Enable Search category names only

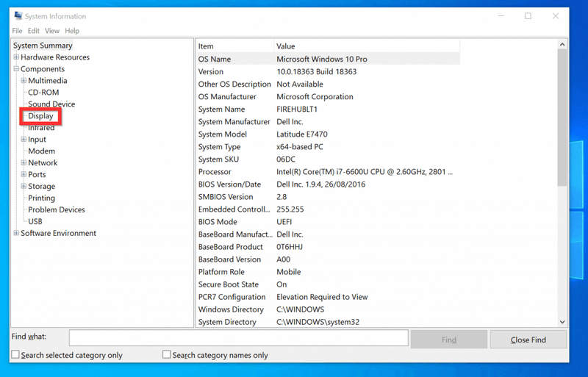click(x=167, y=354)
